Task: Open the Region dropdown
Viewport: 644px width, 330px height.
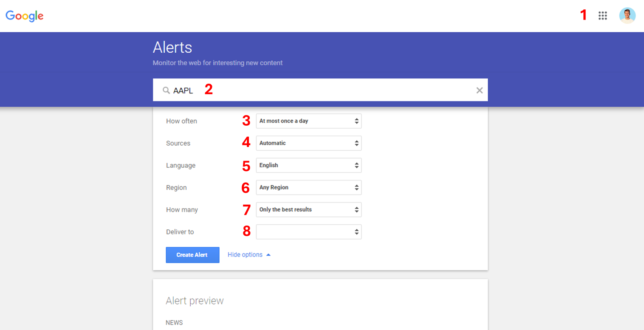Action: click(309, 187)
